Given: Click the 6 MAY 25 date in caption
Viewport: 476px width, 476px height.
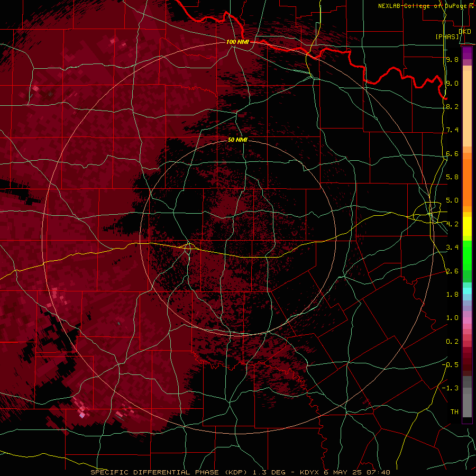Looking at the screenshot, I should click(343, 472).
